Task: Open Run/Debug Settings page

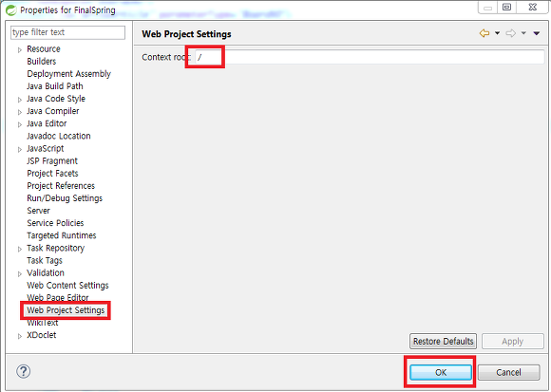Action: coord(65,198)
